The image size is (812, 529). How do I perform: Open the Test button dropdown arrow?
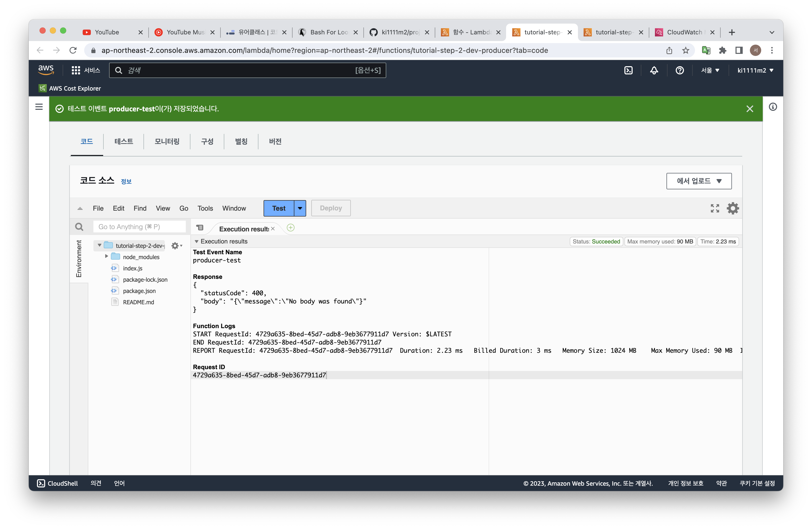coord(300,208)
